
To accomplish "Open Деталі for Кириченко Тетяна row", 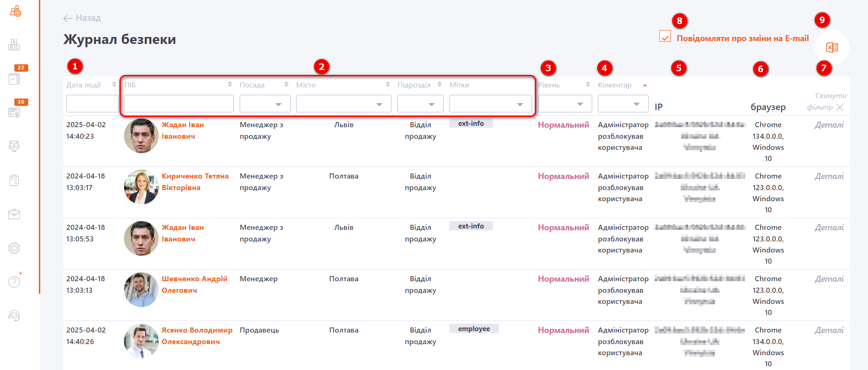I will click(829, 176).
